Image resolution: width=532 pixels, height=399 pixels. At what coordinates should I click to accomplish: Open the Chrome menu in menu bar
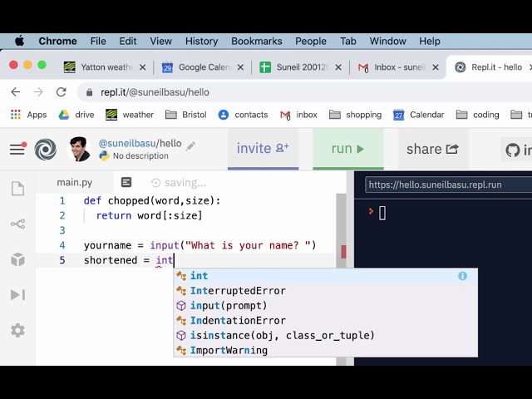(x=57, y=41)
